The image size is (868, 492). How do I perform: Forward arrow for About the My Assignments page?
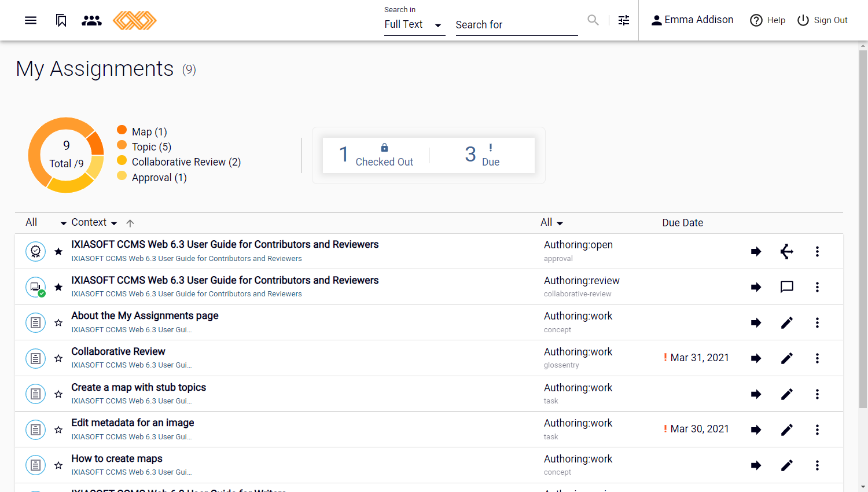(756, 322)
